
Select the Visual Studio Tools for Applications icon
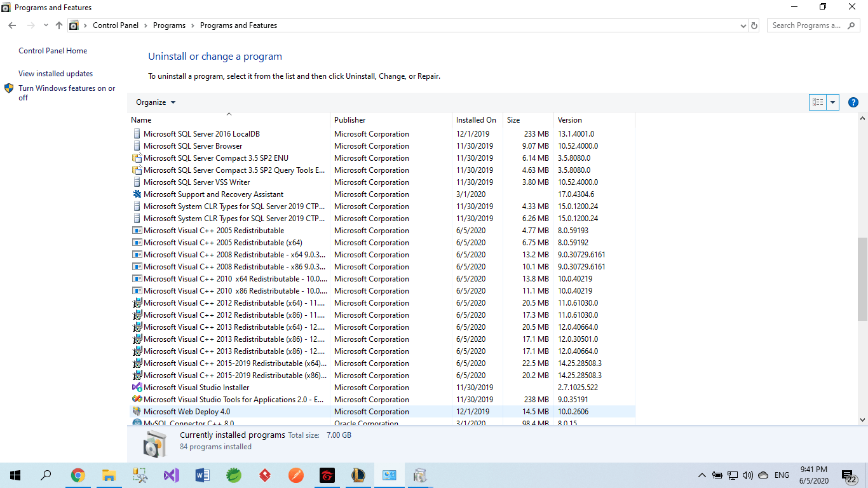click(x=137, y=400)
